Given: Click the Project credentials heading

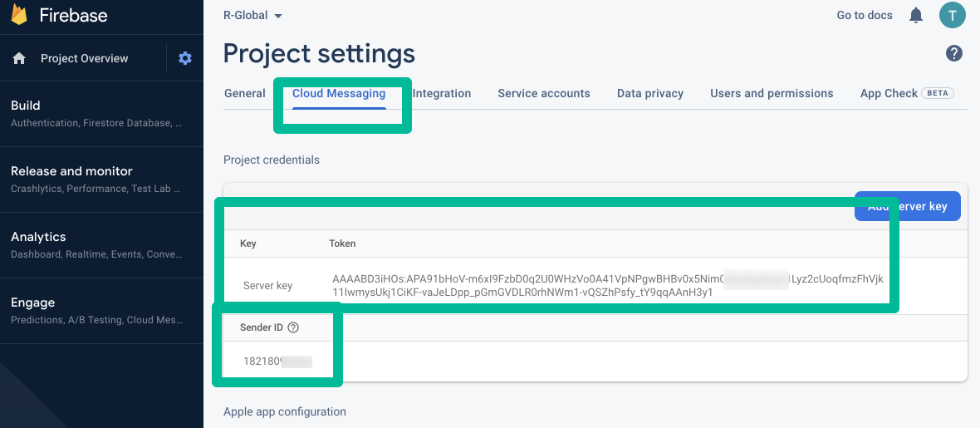Looking at the screenshot, I should [272, 160].
